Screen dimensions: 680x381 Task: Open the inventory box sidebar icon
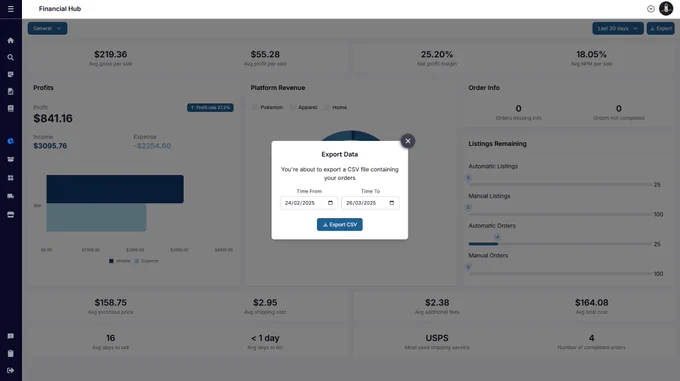[11, 159]
